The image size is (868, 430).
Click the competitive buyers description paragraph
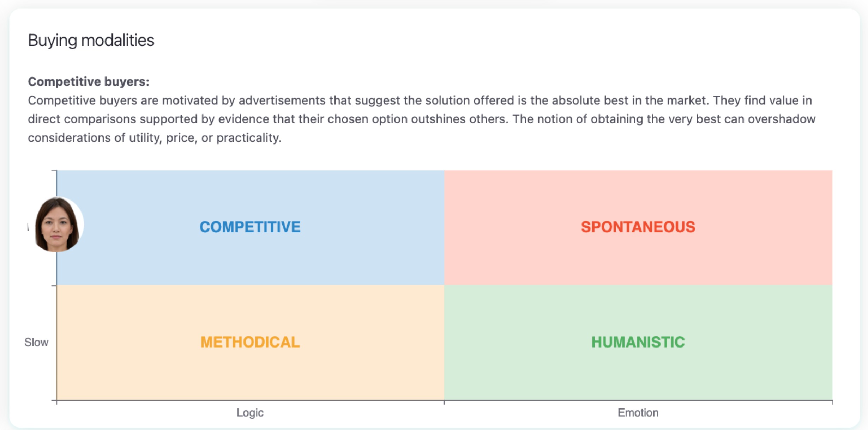click(420, 119)
